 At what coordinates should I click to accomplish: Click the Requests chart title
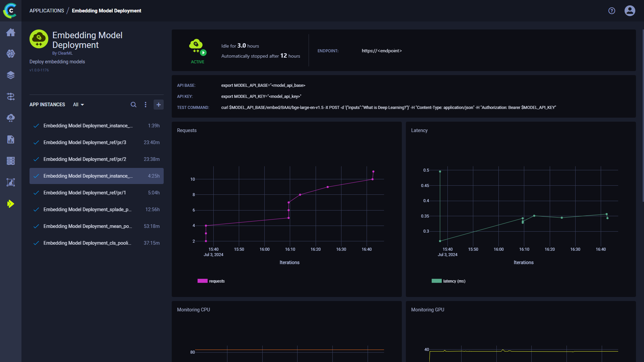187,130
